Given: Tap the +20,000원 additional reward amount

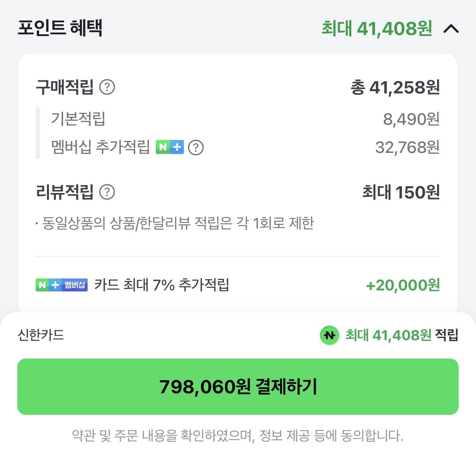Looking at the screenshot, I should (403, 285).
